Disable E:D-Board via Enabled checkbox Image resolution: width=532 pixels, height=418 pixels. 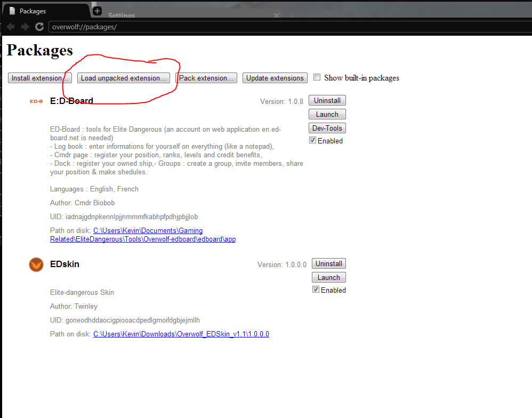(312, 140)
